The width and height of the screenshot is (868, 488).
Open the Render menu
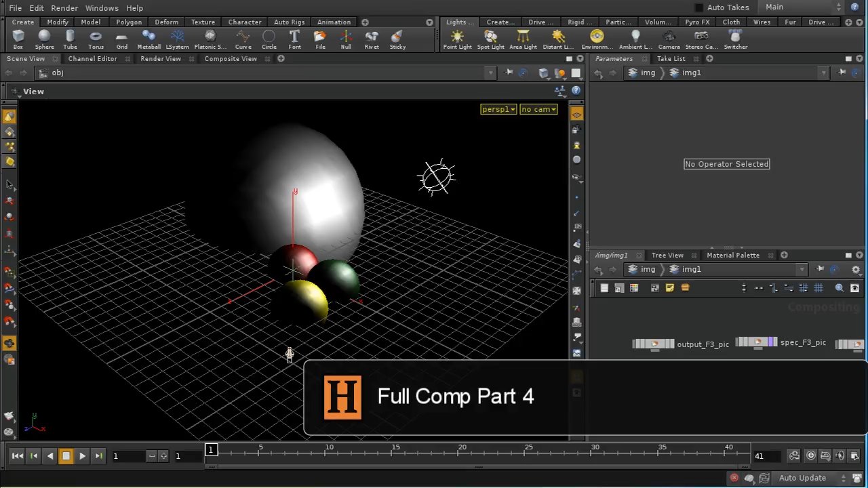(x=64, y=7)
